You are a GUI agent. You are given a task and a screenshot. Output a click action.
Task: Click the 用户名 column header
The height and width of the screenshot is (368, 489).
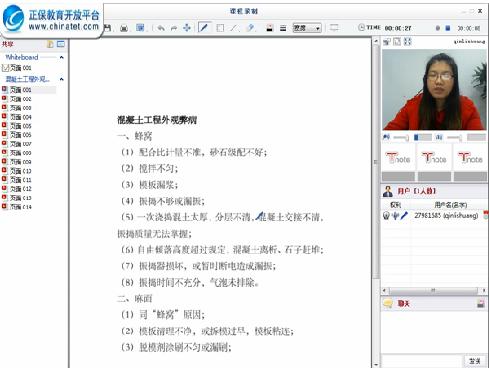pyautogui.click(x=450, y=205)
